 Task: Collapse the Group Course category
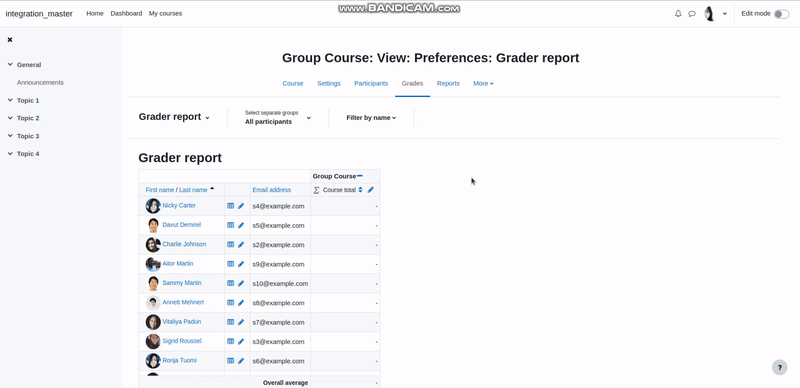click(x=360, y=176)
